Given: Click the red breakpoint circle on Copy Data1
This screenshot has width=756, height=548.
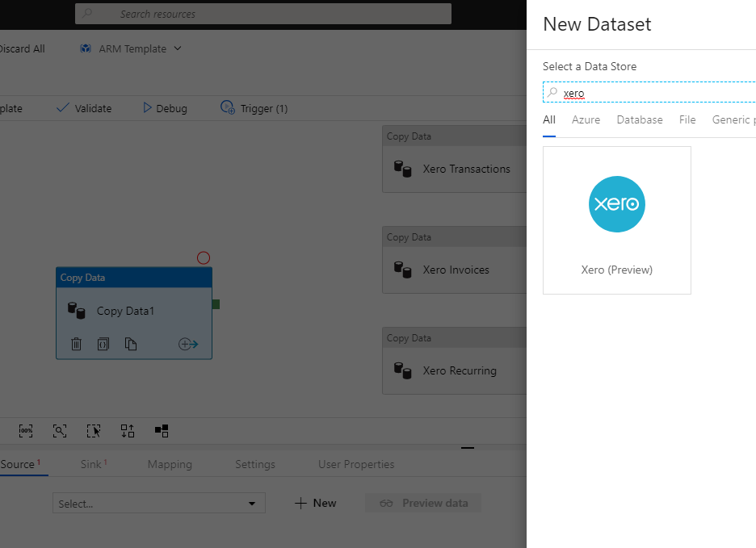Looking at the screenshot, I should pos(204,257).
